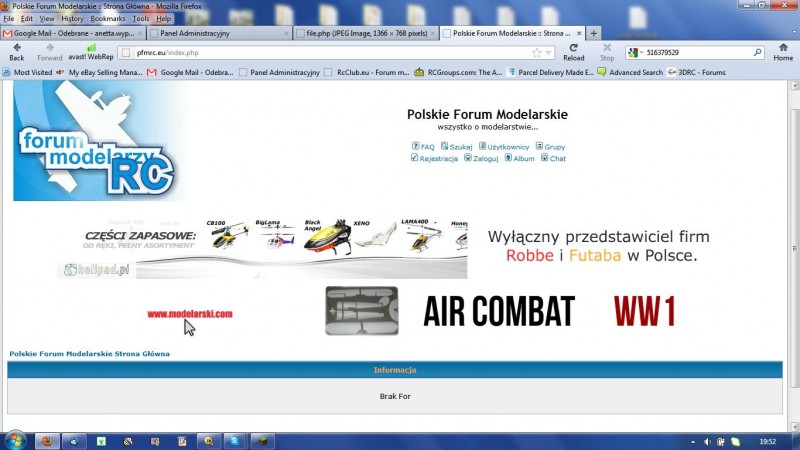The image size is (800, 450).
Task: Open the Skype taskbar icon
Action: (x=235, y=441)
